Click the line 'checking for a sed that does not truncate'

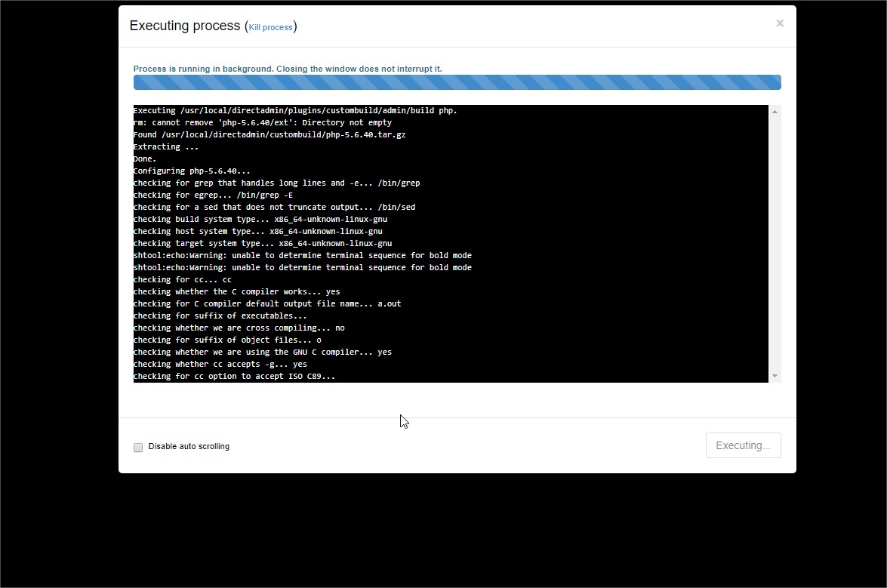click(x=274, y=207)
